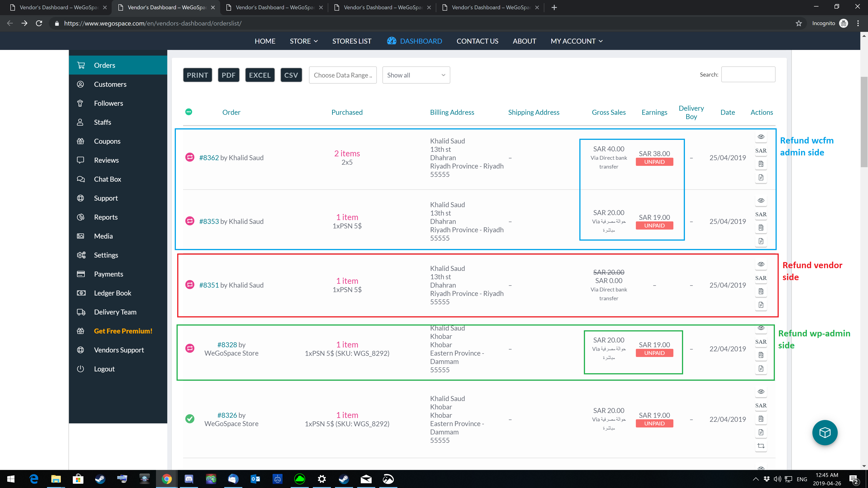Click Dashboard gauge icon in navbar
The height and width of the screenshot is (488, 868).
point(392,41)
